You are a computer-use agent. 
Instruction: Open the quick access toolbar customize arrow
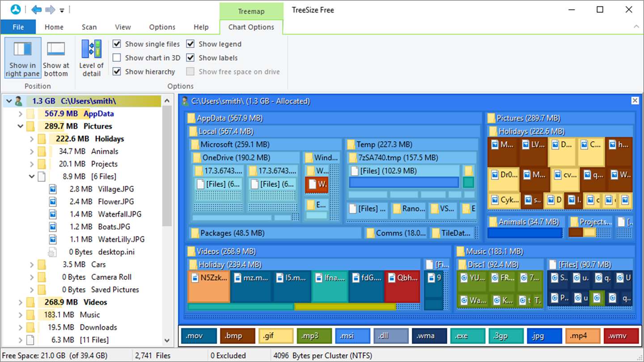(x=62, y=10)
